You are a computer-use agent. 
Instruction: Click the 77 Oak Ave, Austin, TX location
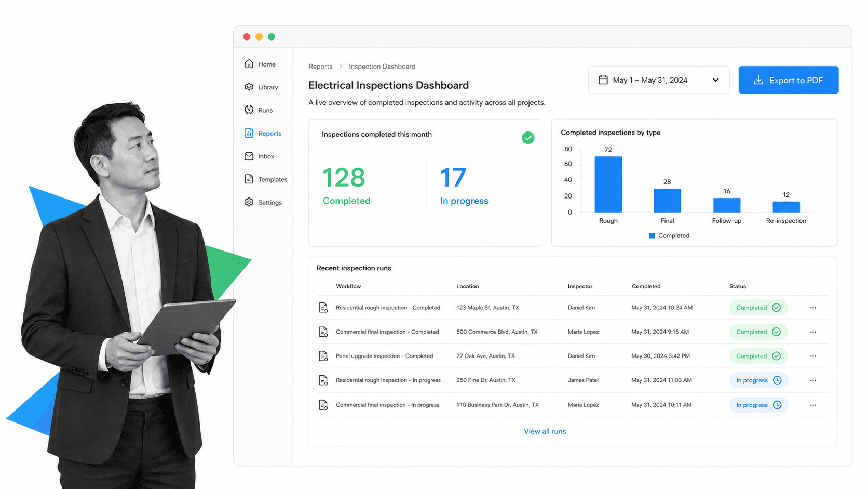coord(485,356)
